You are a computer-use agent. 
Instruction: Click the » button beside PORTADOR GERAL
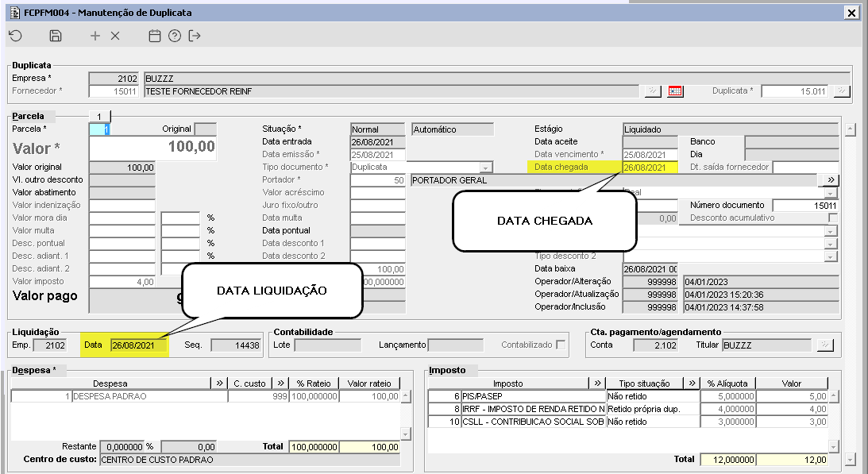pos(831,180)
